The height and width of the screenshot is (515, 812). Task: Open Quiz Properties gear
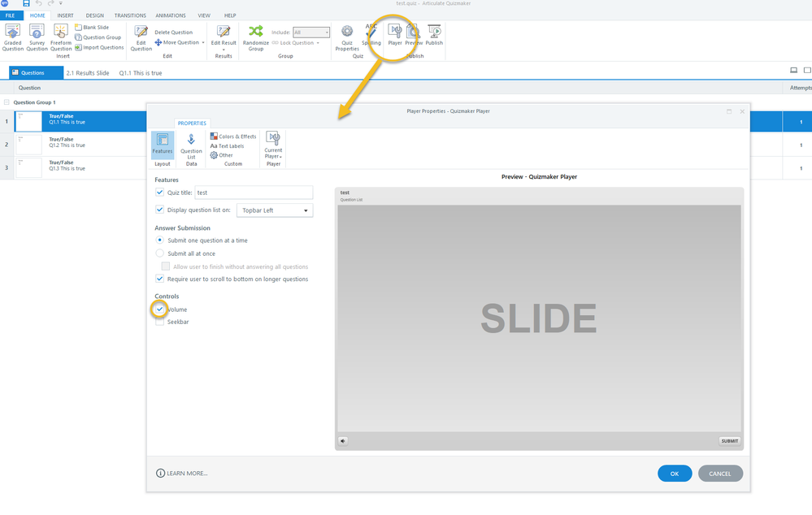(347, 37)
